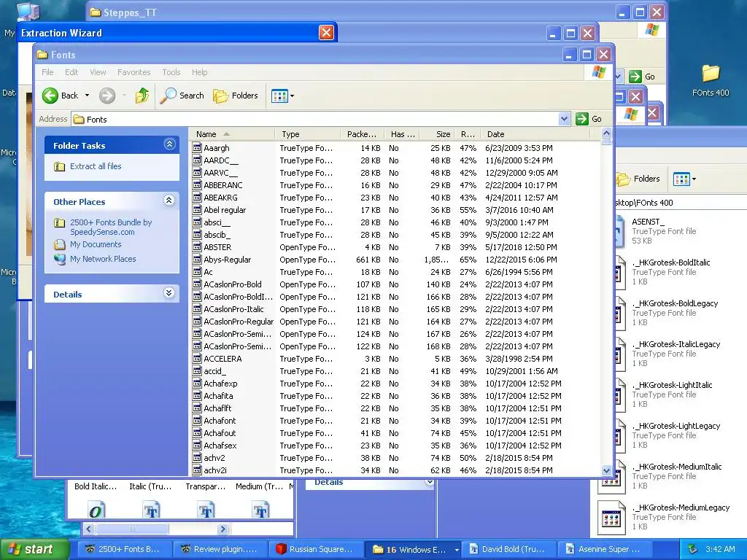747x560 pixels.
Task: Click the Go icon in Steppes_TT window behind
Action: pos(635,76)
